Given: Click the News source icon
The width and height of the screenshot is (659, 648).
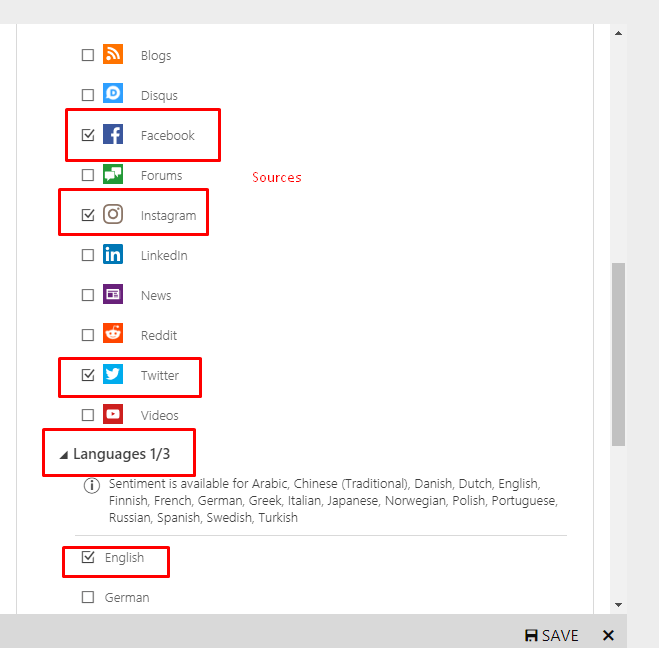Looking at the screenshot, I should point(113,294).
